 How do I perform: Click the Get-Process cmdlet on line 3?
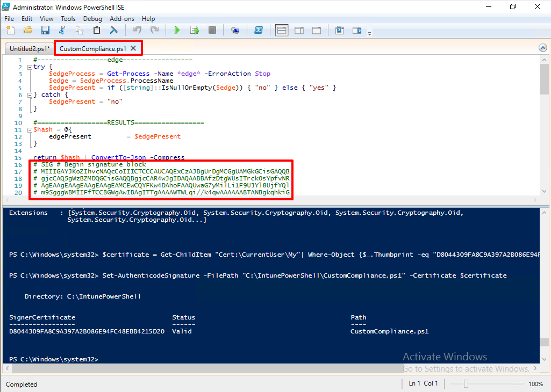pyautogui.click(x=128, y=74)
